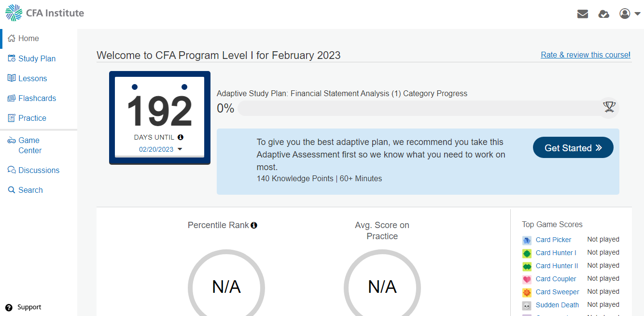
Task: Click Card Picker's Not played status
Action: [603, 240]
